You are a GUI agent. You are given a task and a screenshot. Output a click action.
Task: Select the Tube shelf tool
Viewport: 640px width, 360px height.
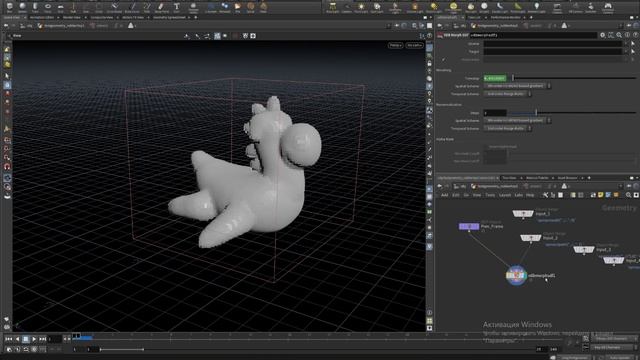[35, 7]
